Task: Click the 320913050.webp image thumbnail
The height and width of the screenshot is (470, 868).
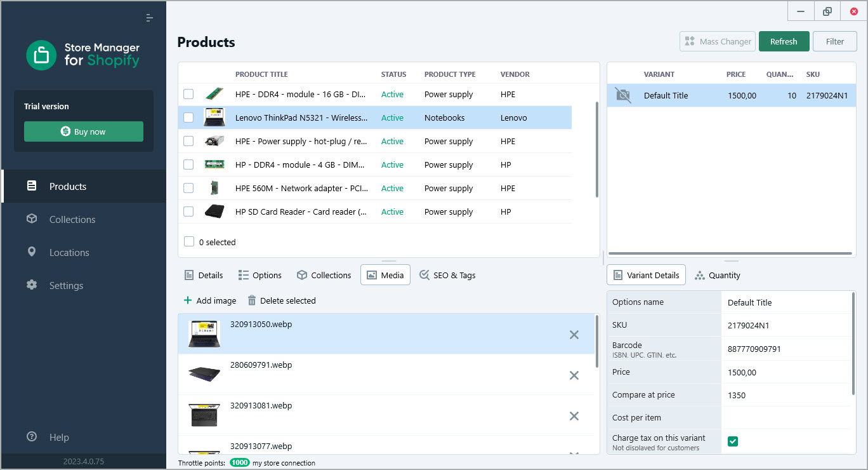Action: tap(204, 333)
